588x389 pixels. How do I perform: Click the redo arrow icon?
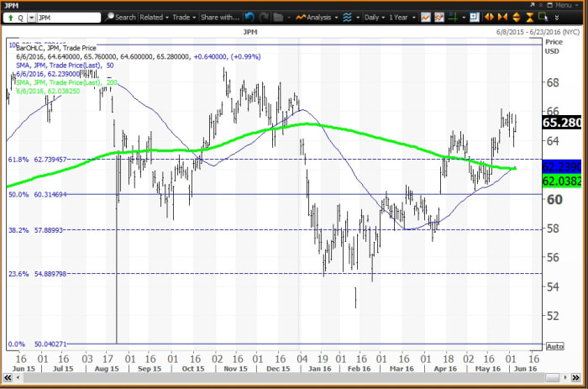click(x=263, y=17)
